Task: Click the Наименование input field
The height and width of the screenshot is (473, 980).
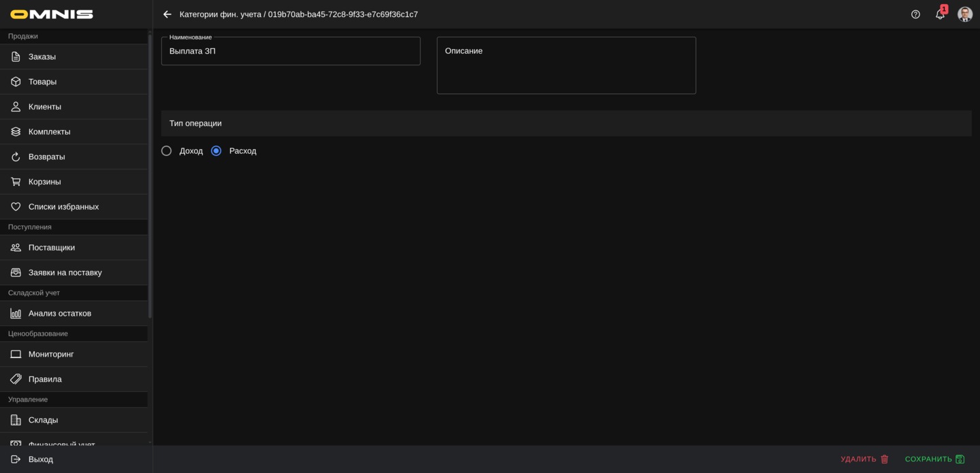Action: click(291, 51)
